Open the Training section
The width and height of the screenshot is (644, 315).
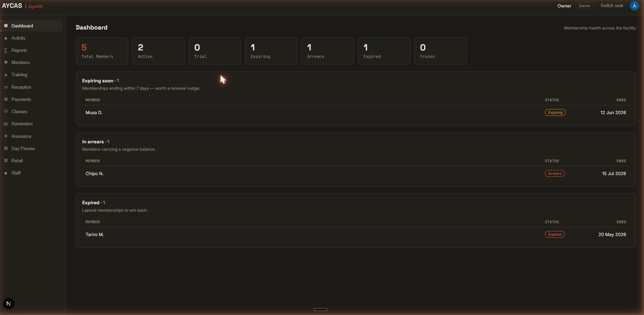coord(31,75)
